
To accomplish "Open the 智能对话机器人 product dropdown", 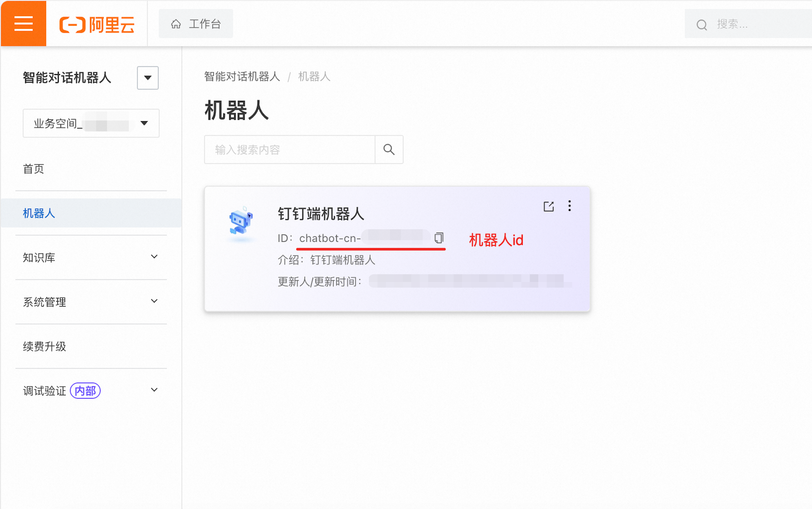I will pos(148,78).
